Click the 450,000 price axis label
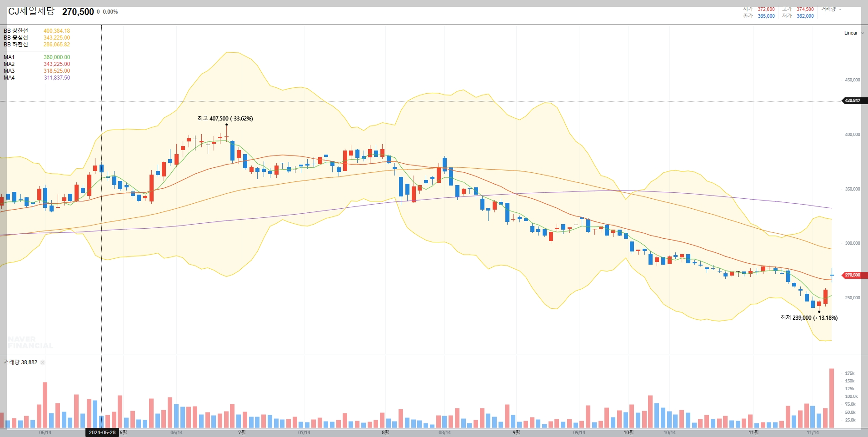 (x=853, y=80)
